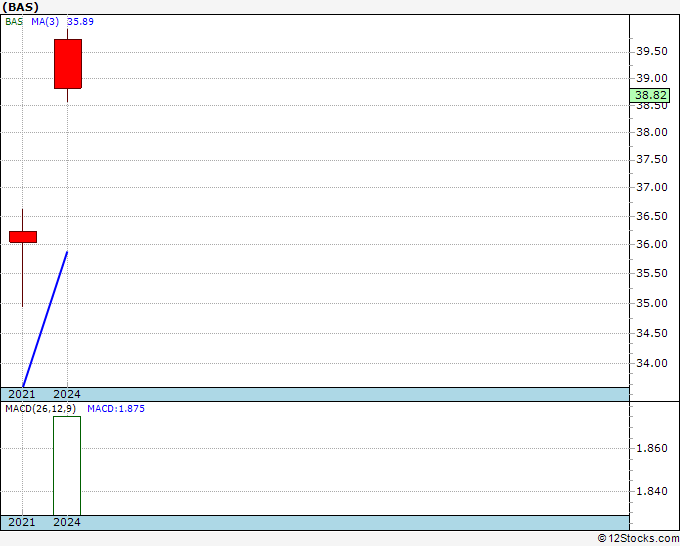
Task: Click the 39.50 price axis label
Action: coord(651,51)
